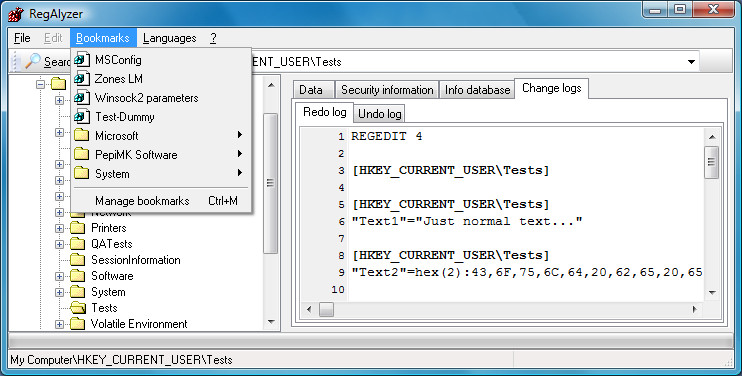Select the SessionInformation key

click(x=136, y=260)
